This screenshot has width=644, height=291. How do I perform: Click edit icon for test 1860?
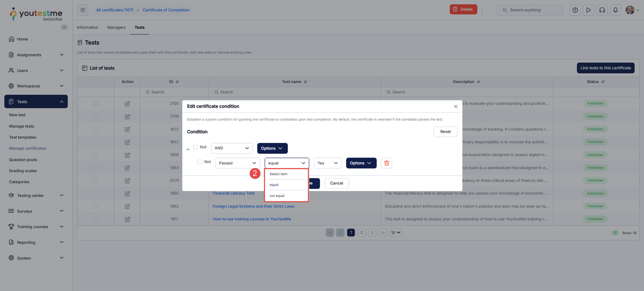[127, 194]
